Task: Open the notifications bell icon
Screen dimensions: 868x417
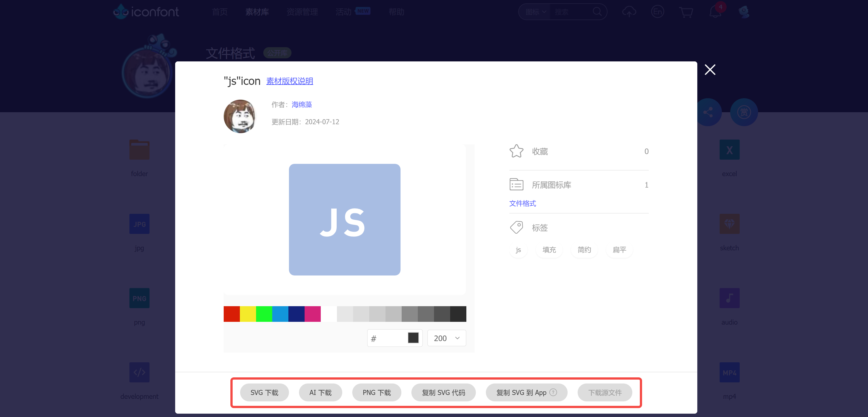Action: [715, 12]
